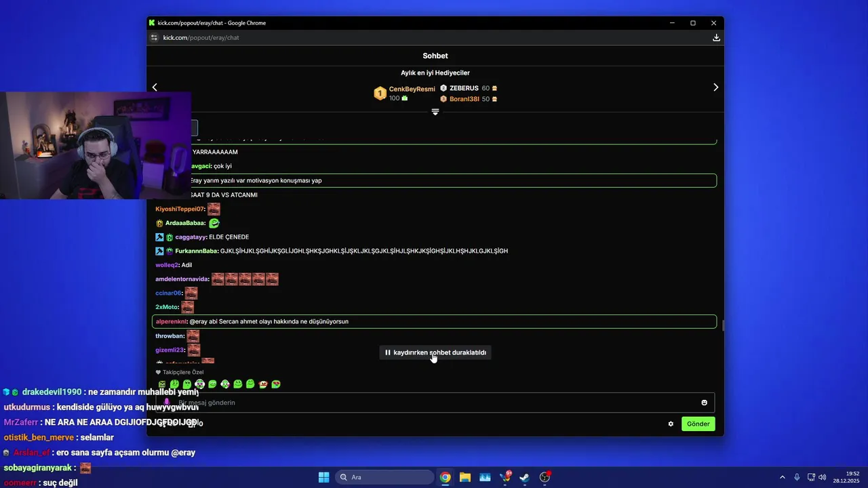
Task: Open volume control in system tray
Action: coord(822,477)
